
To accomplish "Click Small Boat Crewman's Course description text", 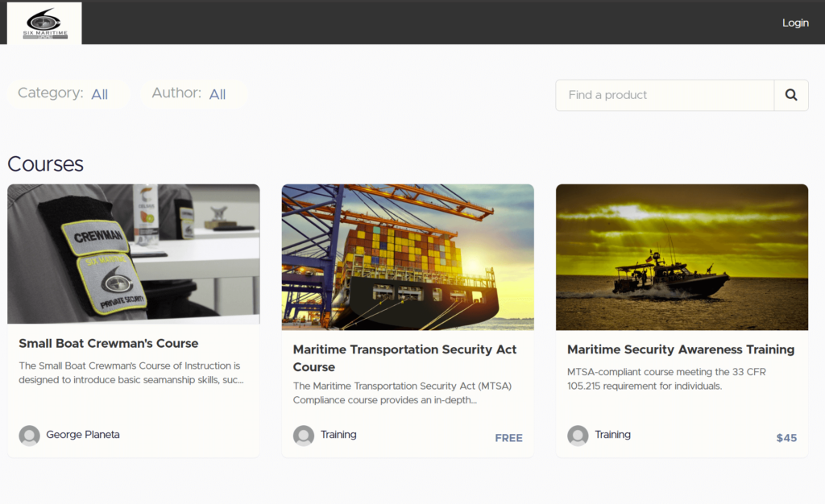I will (131, 373).
